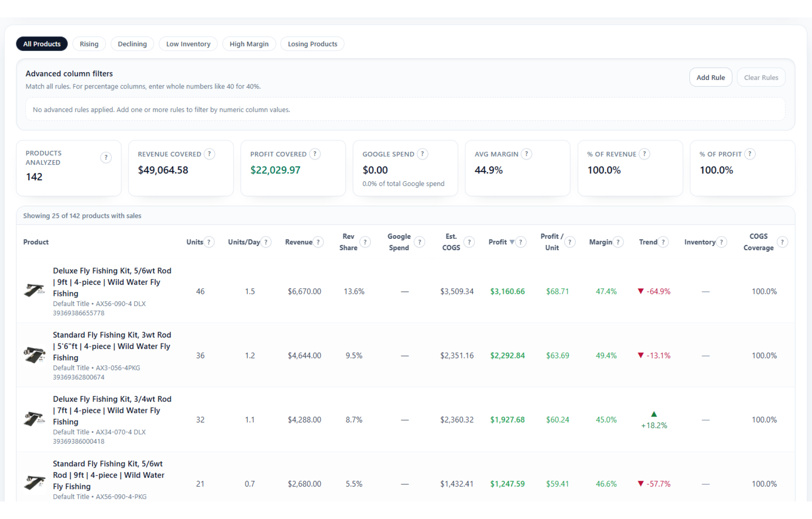Switch to the Rising filter tab
812x519 pixels.
click(x=89, y=44)
